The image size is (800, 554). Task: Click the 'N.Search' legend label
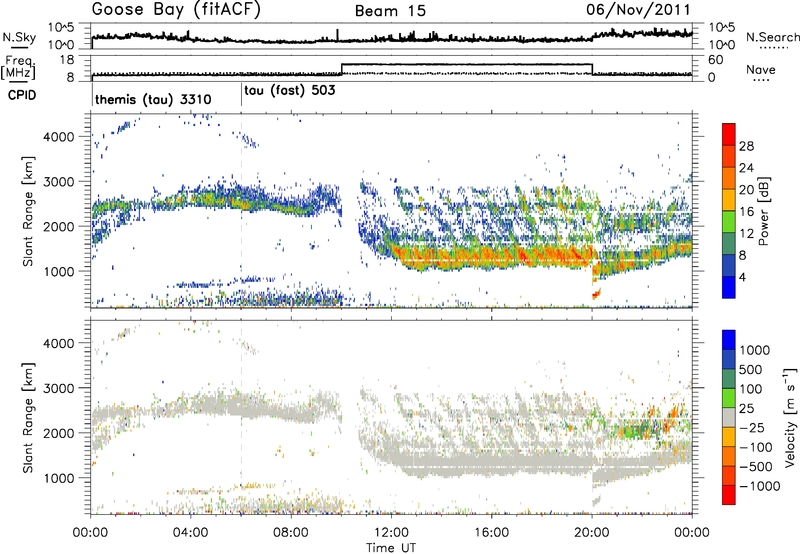click(773, 37)
